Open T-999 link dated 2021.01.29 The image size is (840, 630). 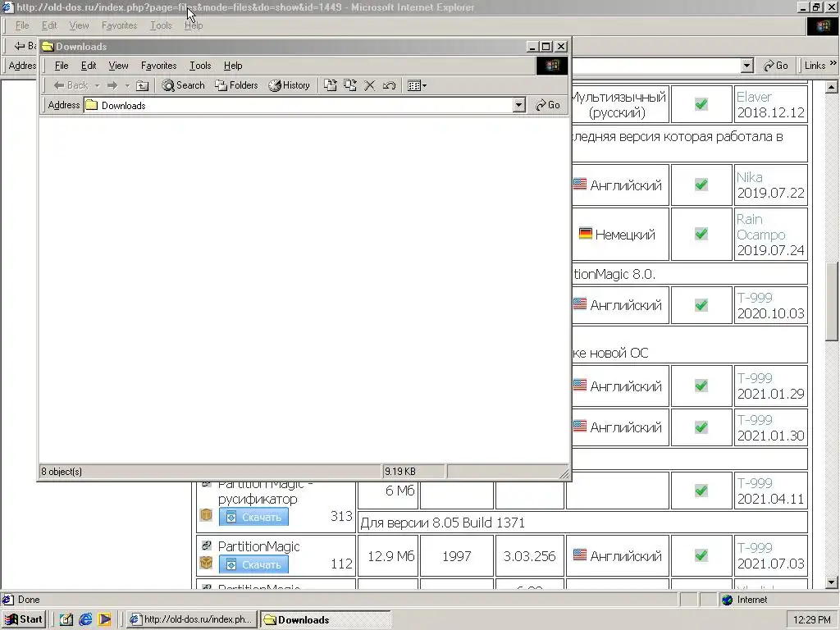click(755, 378)
